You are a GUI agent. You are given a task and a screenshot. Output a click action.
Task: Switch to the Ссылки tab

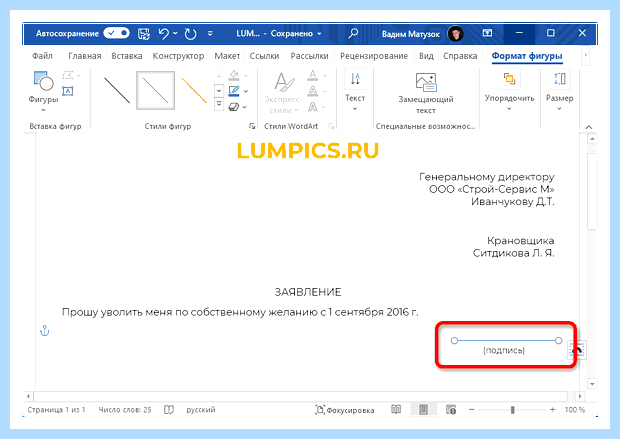pos(264,56)
